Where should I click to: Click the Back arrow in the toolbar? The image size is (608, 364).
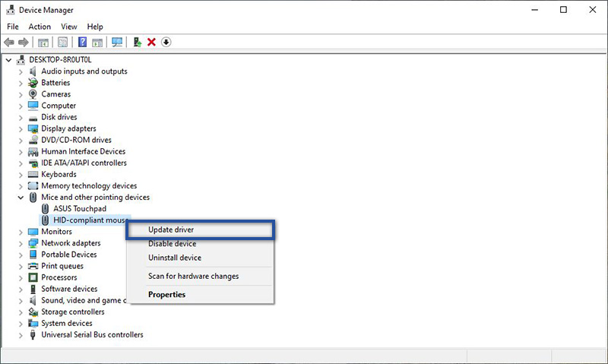9,42
